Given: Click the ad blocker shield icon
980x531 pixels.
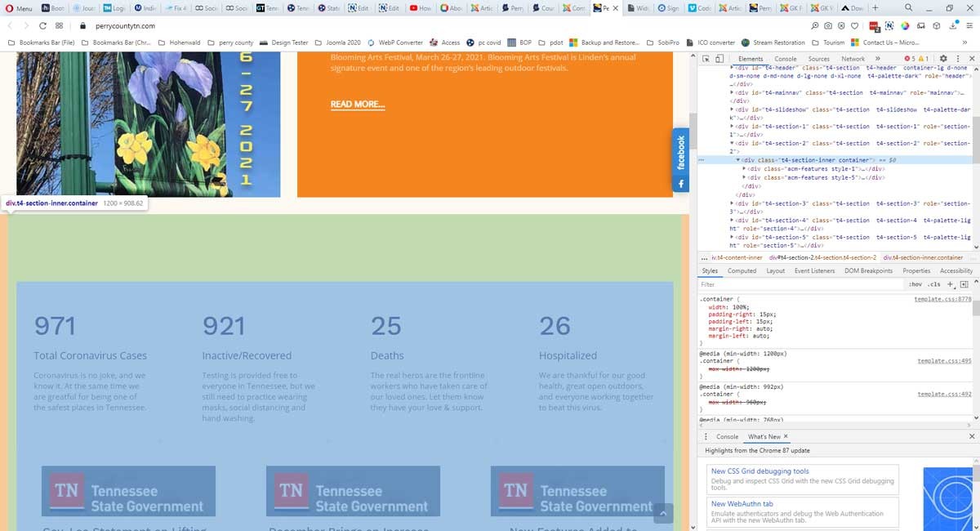Looking at the screenshot, I should [x=841, y=26].
